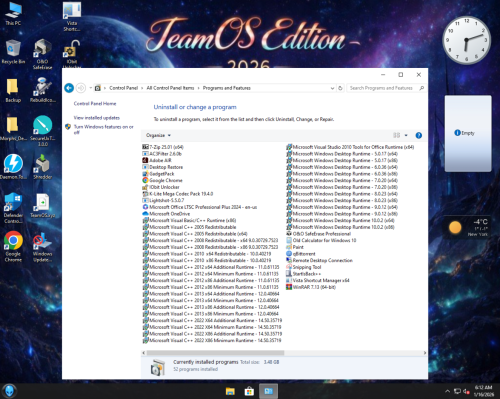Select qBittorrent in programs list
The height and width of the screenshot is (399, 500).
[301, 254]
